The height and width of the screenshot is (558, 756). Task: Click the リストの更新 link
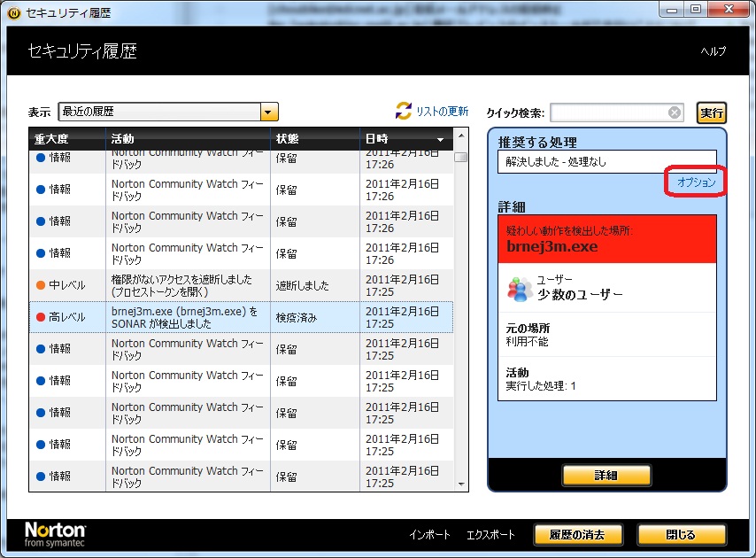(442, 112)
